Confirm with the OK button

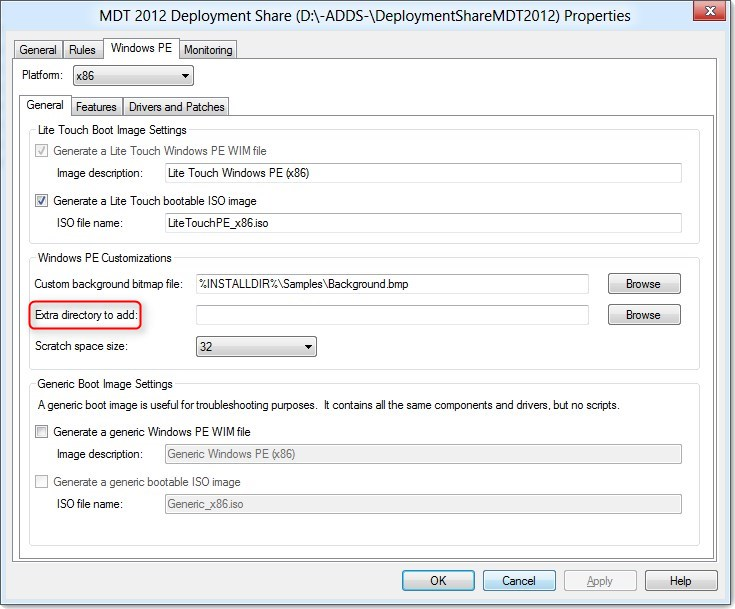click(x=438, y=581)
